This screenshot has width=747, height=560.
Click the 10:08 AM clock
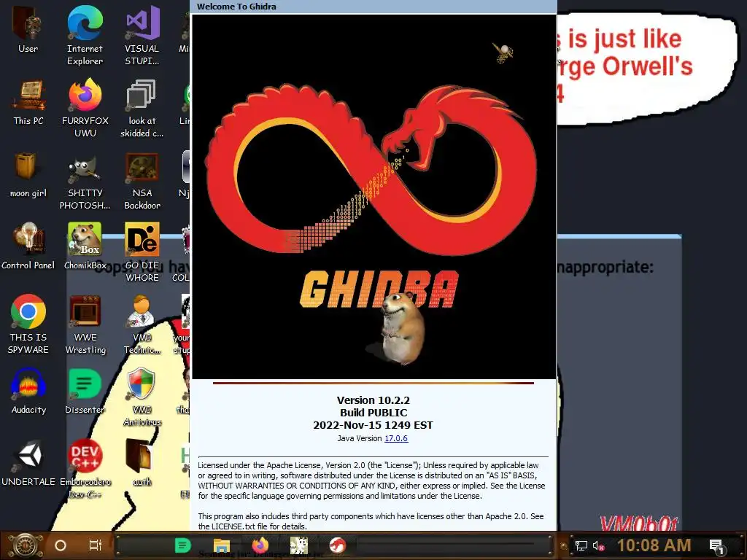pos(654,545)
